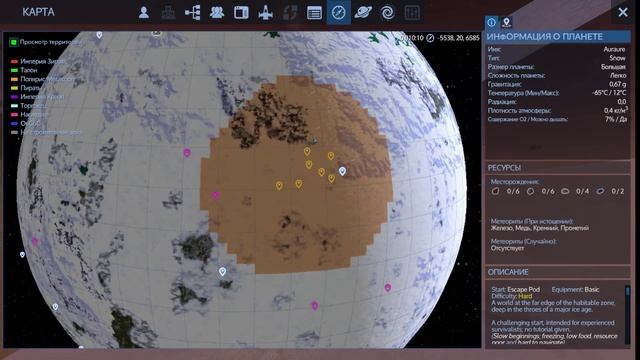Image resolution: width=640 pixels, height=360 pixels.
Task: Click the green Талон legend swatch
Action: (x=14, y=70)
